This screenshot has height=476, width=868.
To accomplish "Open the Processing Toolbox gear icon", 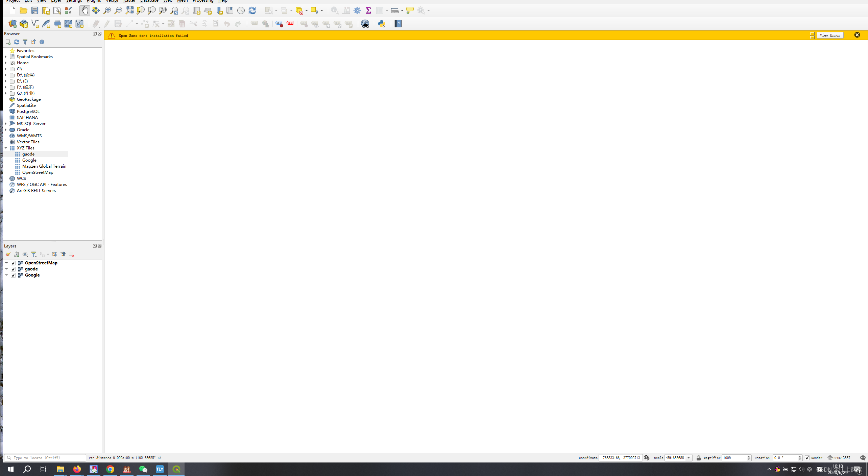I will (x=357, y=10).
